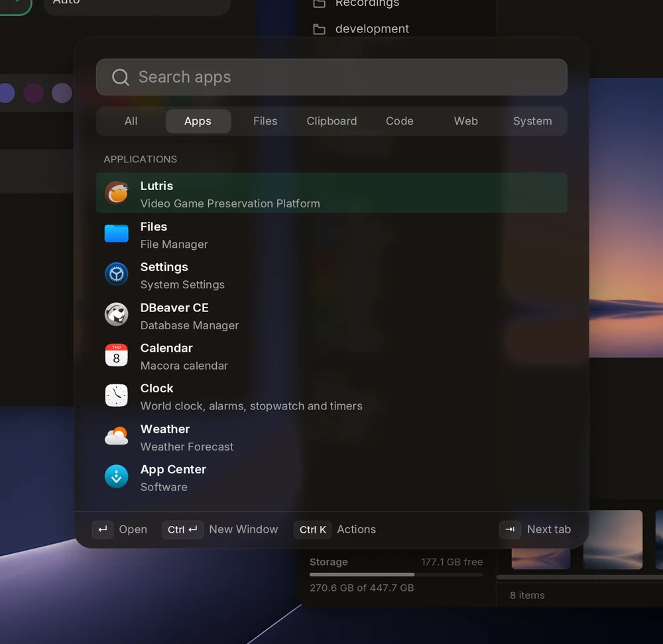Switch to the All tab
The image size is (663, 644).
pyautogui.click(x=131, y=121)
